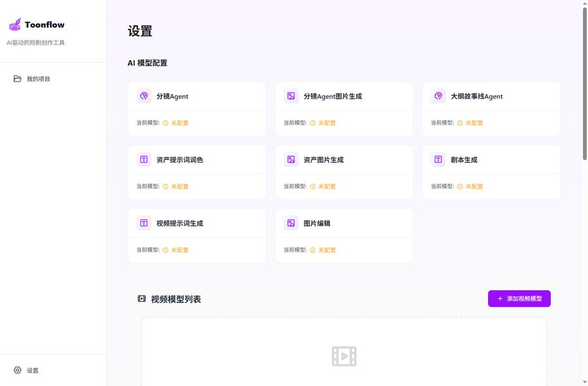Click the warning icon in 剧本生成 card
The image size is (588, 386).
coord(460,186)
